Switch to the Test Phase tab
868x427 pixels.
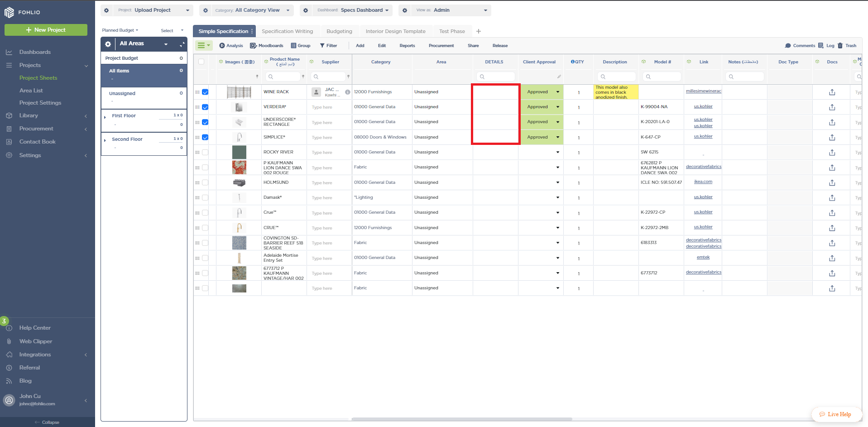[452, 31]
